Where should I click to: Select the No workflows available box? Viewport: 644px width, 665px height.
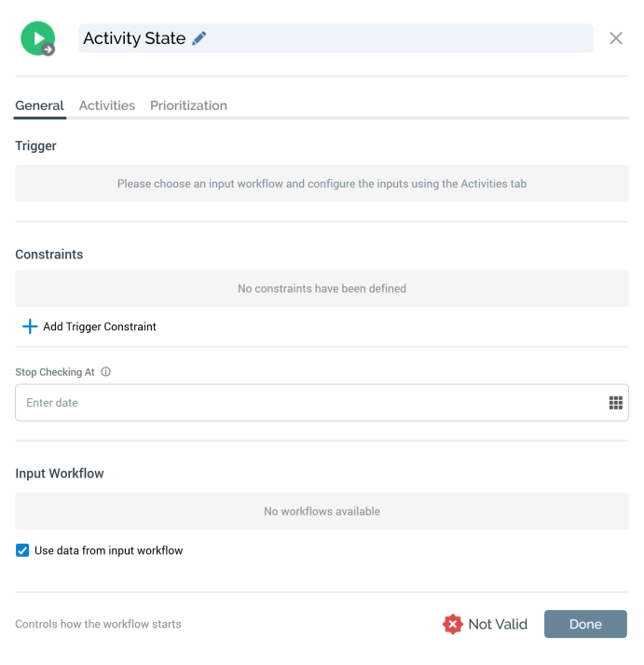[322, 511]
